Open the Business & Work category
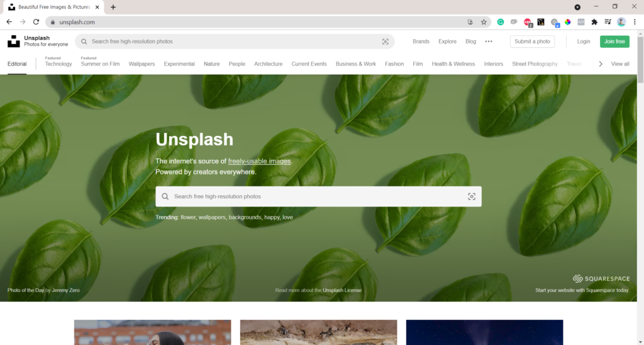The height and width of the screenshot is (345, 644). [x=356, y=64]
